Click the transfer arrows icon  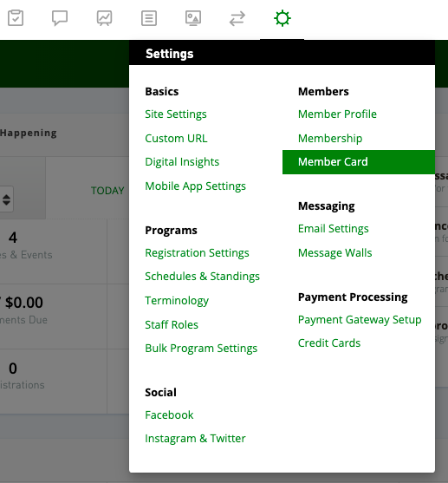pyautogui.click(x=237, y=18)
